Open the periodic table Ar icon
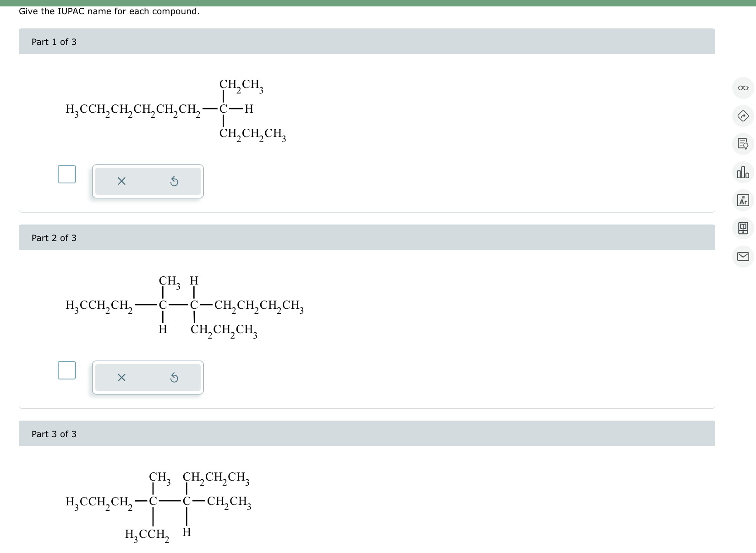756x553 pixels. pos(743,201)
